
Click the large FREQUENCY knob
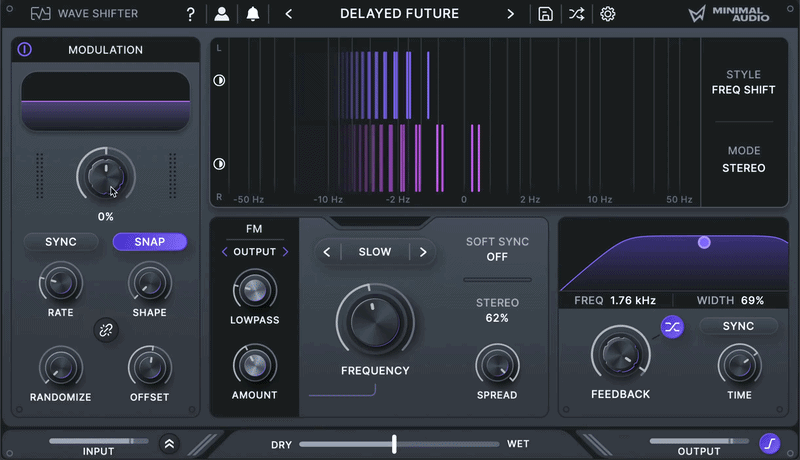click(x=375, y=321)
